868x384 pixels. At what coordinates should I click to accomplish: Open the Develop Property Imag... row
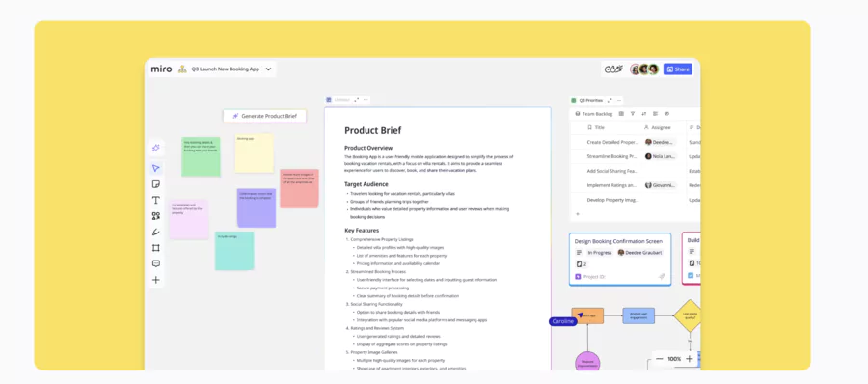click(612, 200)
